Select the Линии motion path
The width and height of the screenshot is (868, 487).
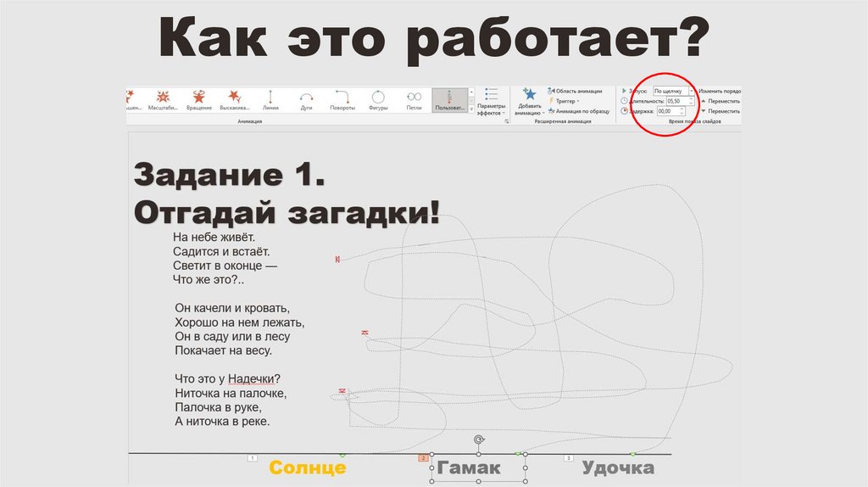[270, 101]
